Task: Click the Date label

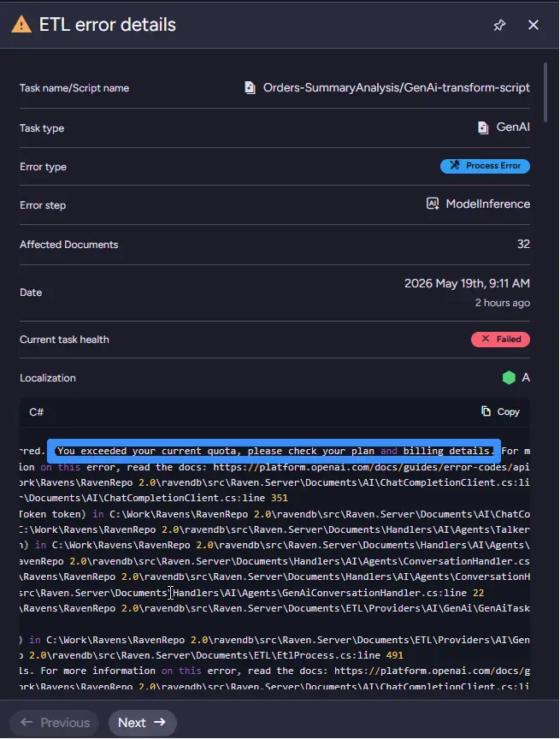Action: point(31,293)
